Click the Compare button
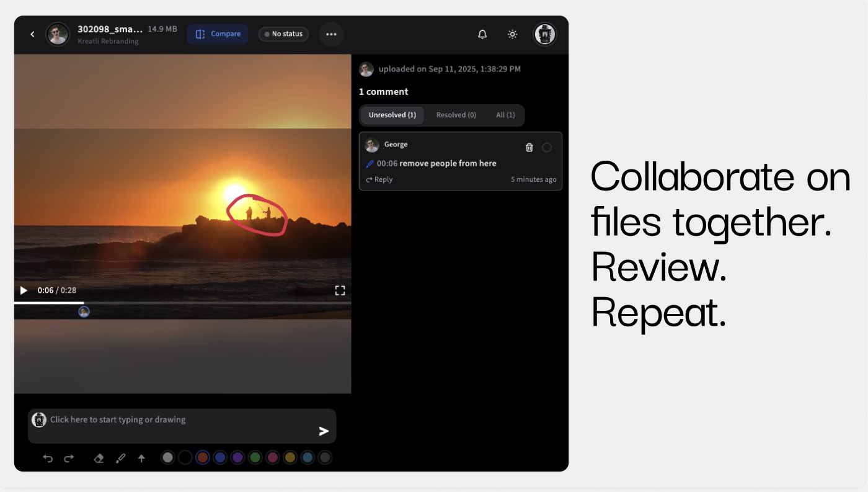 (x=218, y=34)
